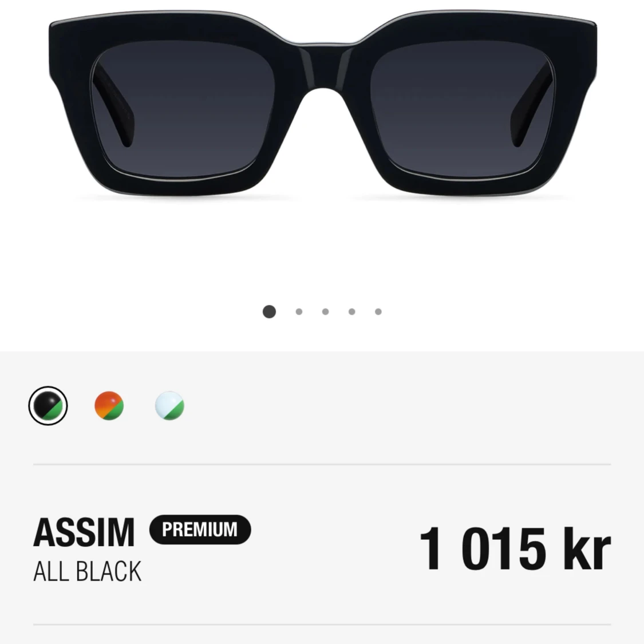Jump to the second image dot

click(299, 312)
